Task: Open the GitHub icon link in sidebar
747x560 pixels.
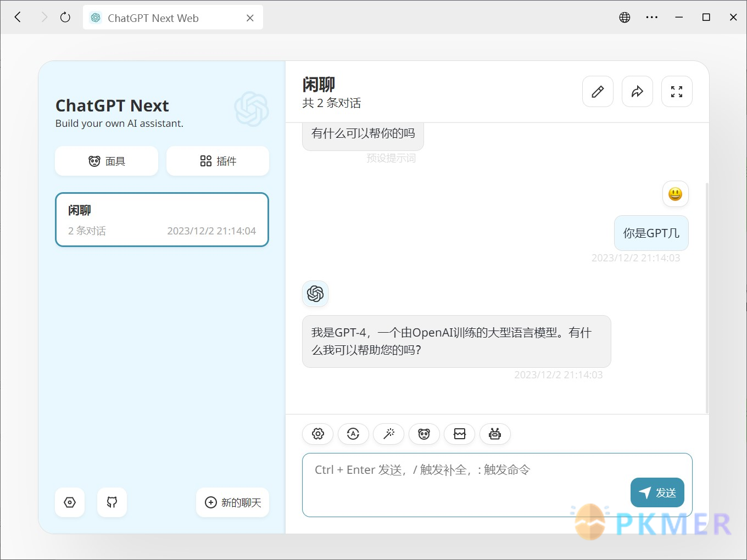Action: coord(112,502)
